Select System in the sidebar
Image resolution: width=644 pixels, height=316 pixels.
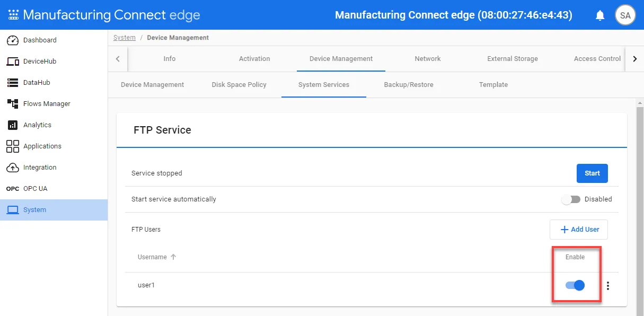54,210
